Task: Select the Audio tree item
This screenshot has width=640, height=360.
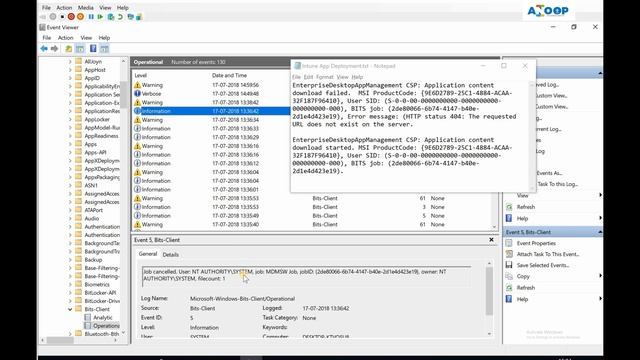Action: 91,218
